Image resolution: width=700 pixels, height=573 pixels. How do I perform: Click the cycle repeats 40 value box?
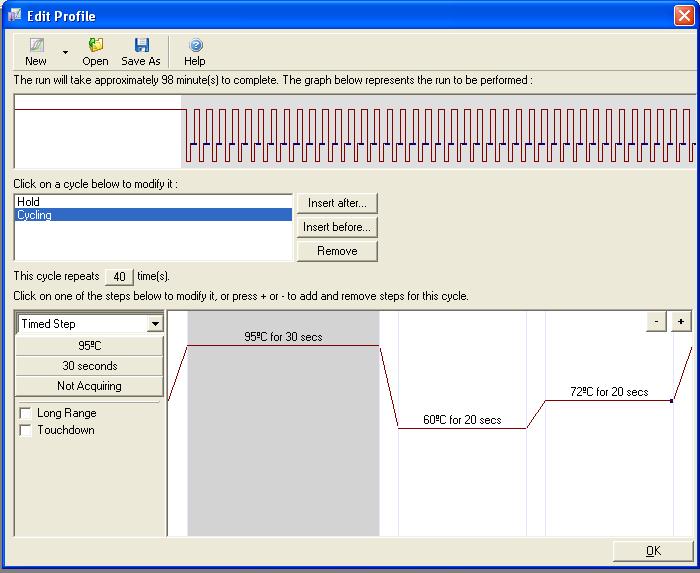coord(119,277)
